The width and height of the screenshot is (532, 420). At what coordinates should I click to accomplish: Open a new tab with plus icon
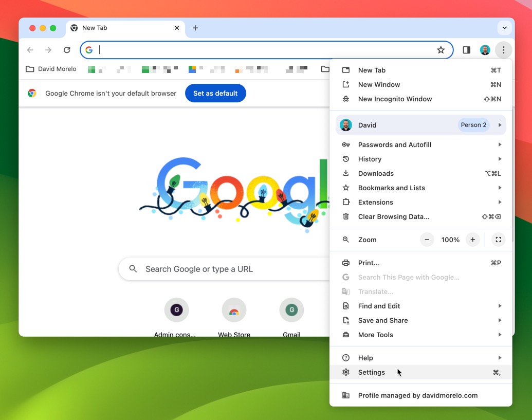(x=195, y=28)
